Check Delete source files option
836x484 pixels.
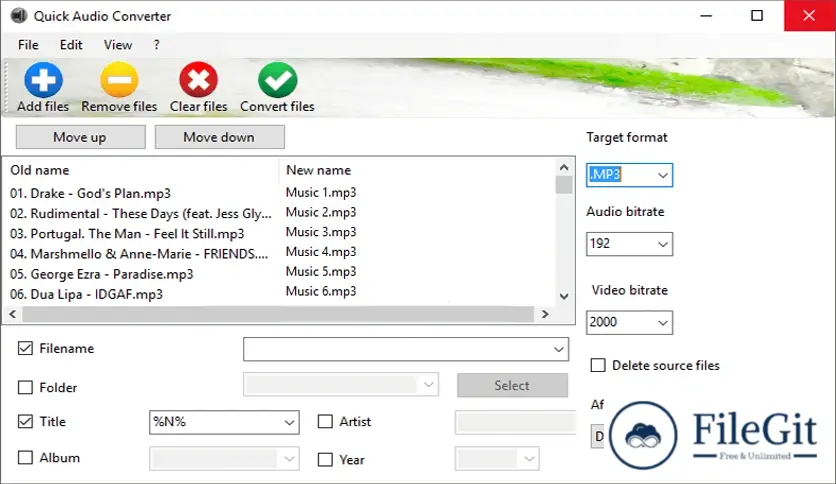[x=598, y=365]
